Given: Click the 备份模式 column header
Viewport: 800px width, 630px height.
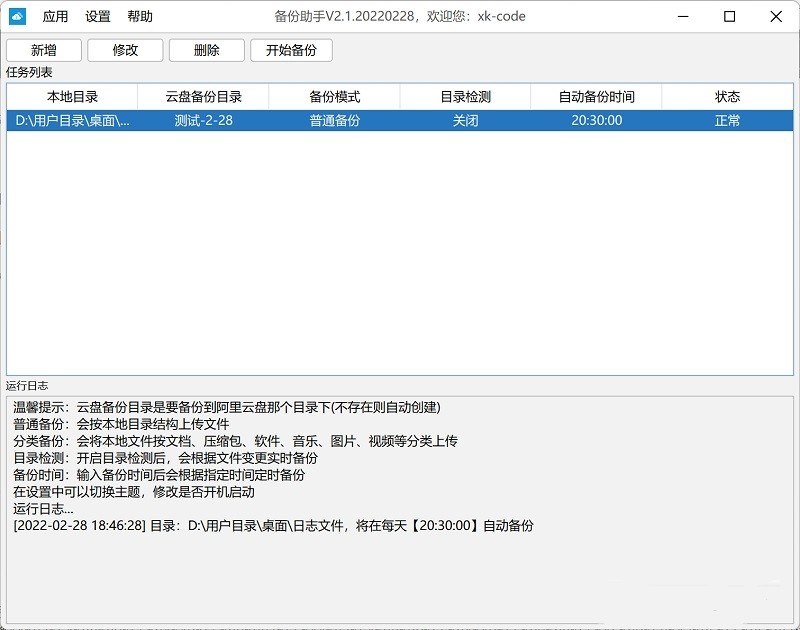Looking at the screenshot, I should click(x=334, y=95).
